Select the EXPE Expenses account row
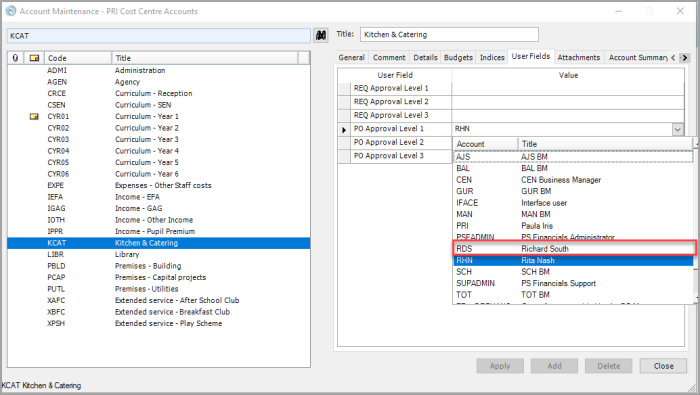The height and width of the screenshot is (395, 700). tap(158, 185)
